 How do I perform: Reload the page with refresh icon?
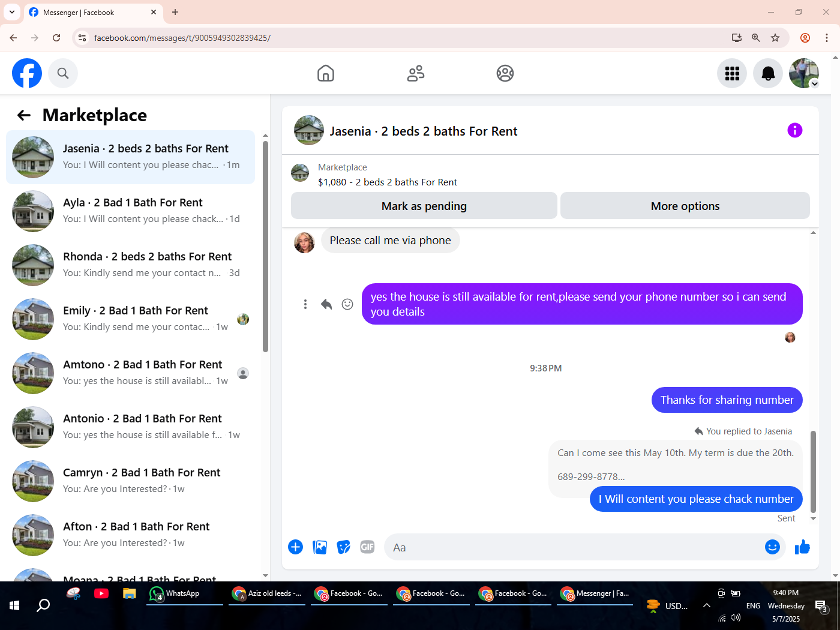tap(56, 38)
